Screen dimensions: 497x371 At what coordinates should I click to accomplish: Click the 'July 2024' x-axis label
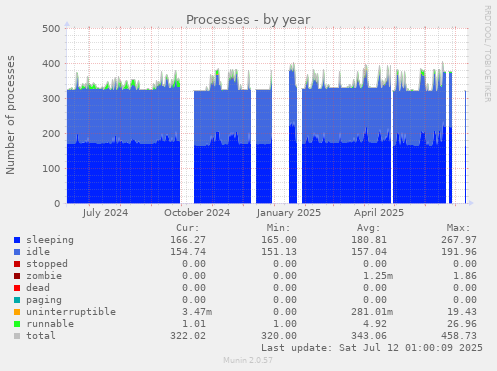[105, 213]
